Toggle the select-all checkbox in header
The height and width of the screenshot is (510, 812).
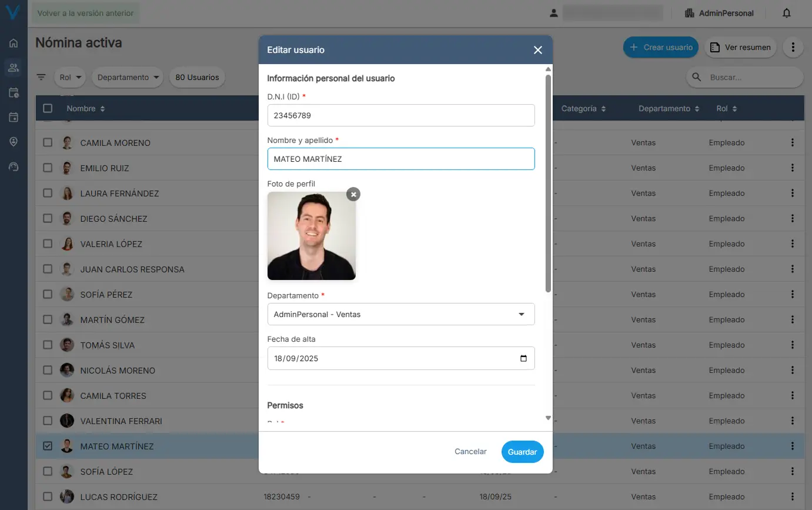click(48, 108)
